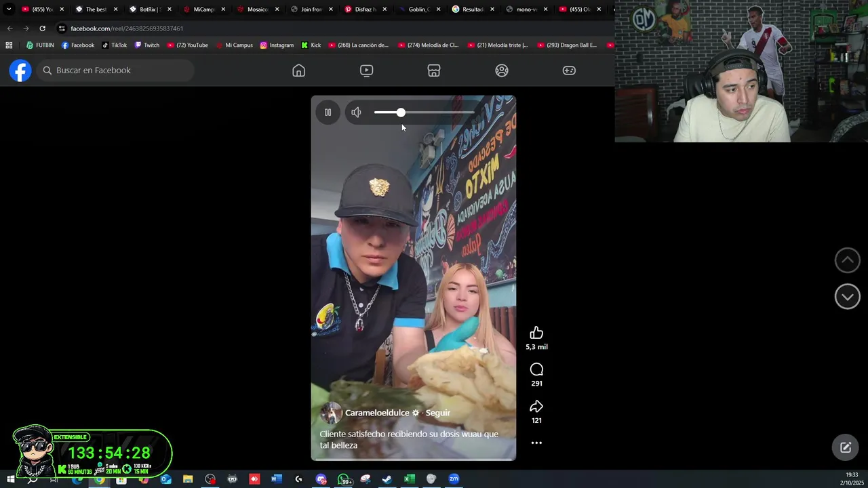Switch to the Mosaico tab
868x488 pixels.
pos(258,9)
